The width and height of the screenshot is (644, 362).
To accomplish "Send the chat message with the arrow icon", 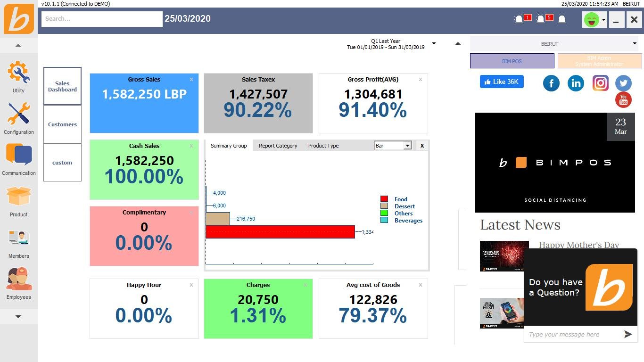I will point(627,334).
